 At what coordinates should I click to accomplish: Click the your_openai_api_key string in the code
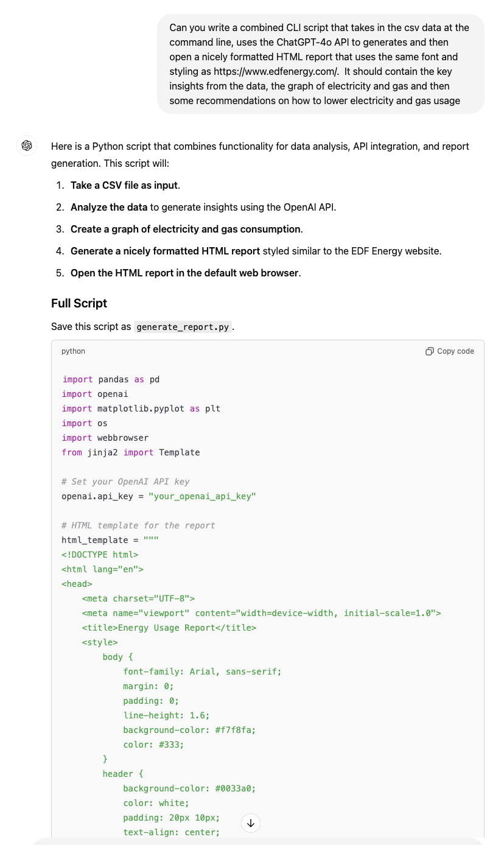(202, 496)
